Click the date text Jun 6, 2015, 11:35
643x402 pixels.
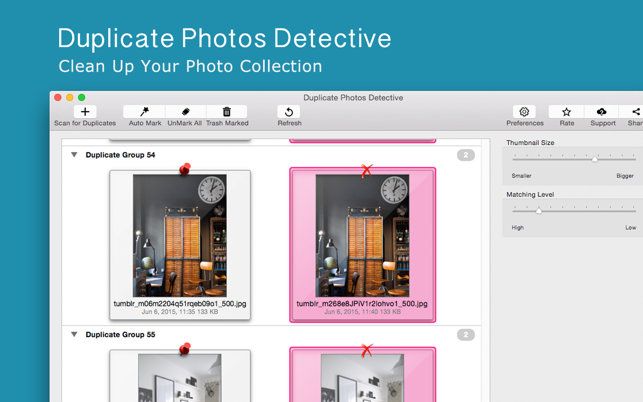pyautogui.click(x=168, y=312)
